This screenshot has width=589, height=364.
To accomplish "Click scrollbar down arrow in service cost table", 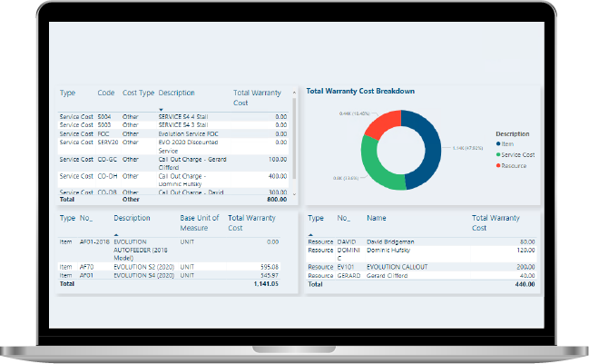I will pos(294,194).
